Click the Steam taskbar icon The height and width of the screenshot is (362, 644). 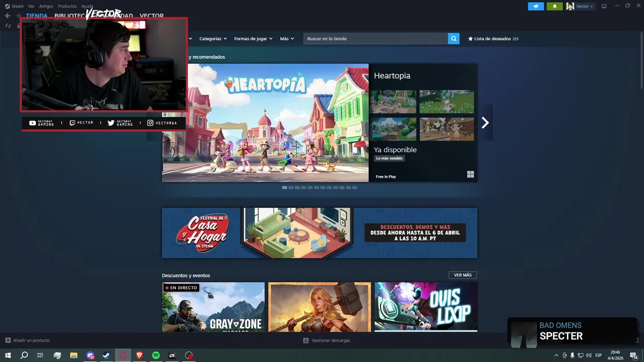[x=107, y=355]
